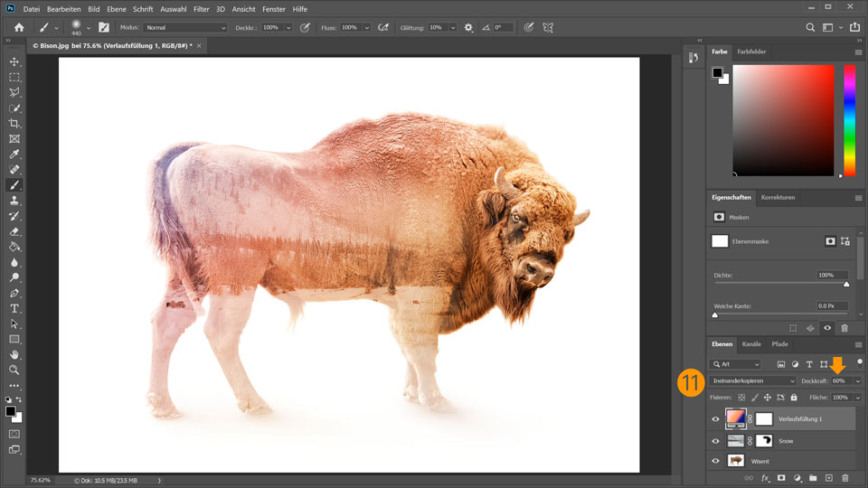Click the Verlaufsfüllung 1 gradient thumbnail
868x488 pixels.
tap(736, 418)
